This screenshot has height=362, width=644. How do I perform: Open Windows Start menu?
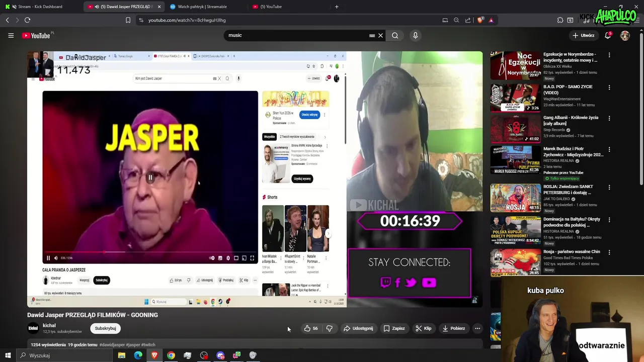click(8, 355)
